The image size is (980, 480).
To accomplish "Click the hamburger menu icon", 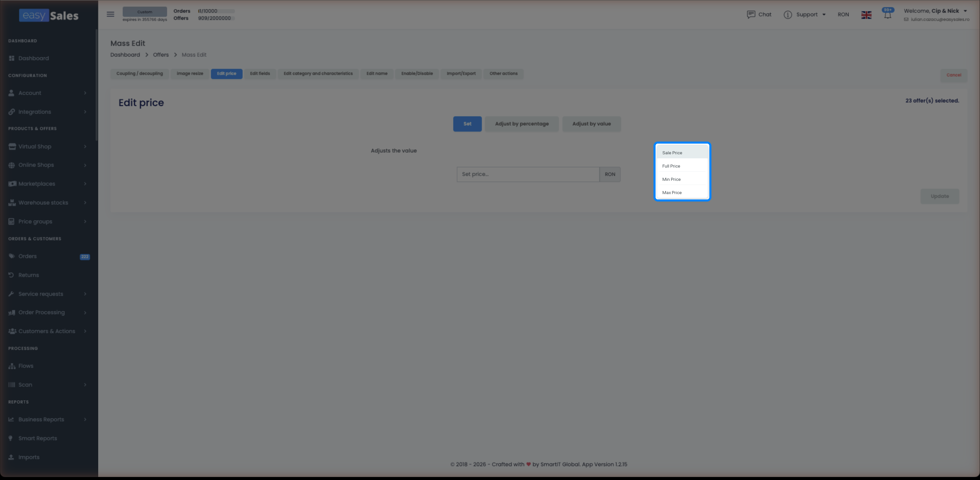I will click(x=110, y=15).
